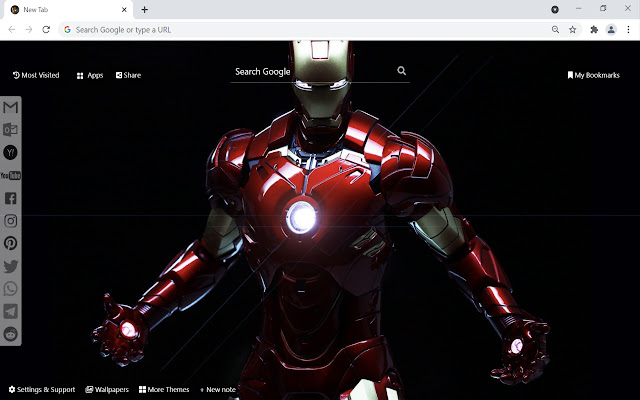Minimize the browser window

[579, 9]
